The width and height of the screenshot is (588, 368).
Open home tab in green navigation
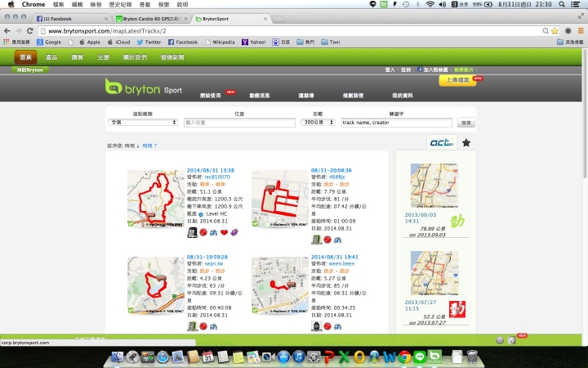(x=25, y=57)
